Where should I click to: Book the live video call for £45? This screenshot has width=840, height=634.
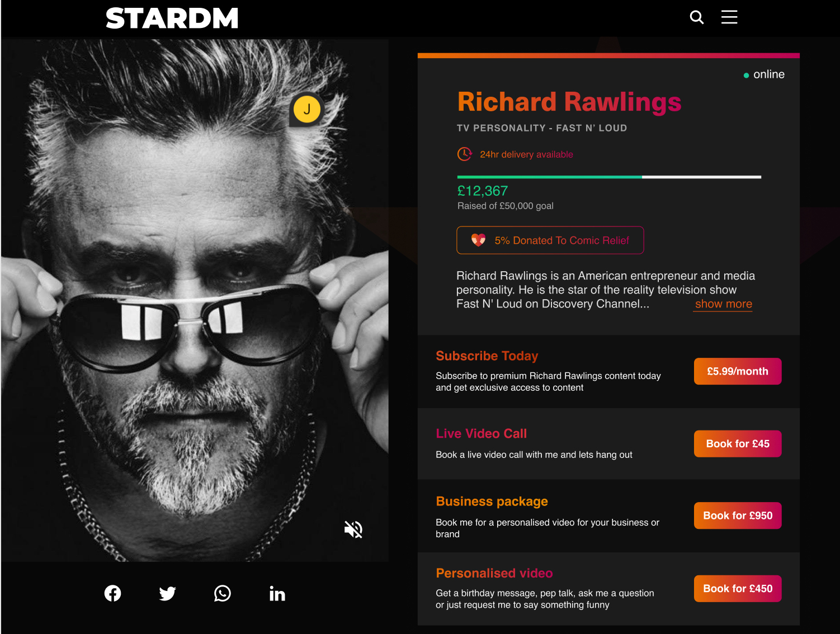pyautogui.click(x=737, y=444)
